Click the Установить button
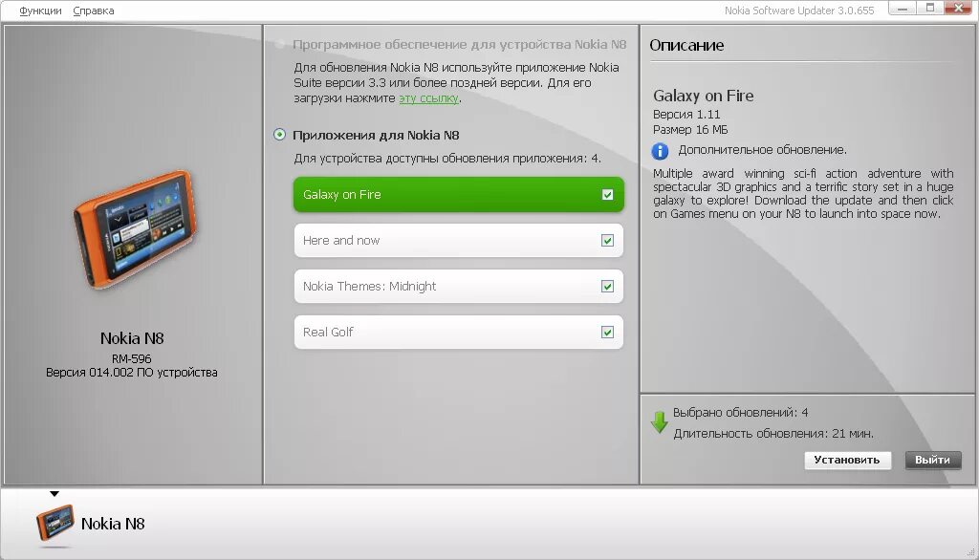Image resolution: width=979 pixels, height=560 pixels. 847,460
